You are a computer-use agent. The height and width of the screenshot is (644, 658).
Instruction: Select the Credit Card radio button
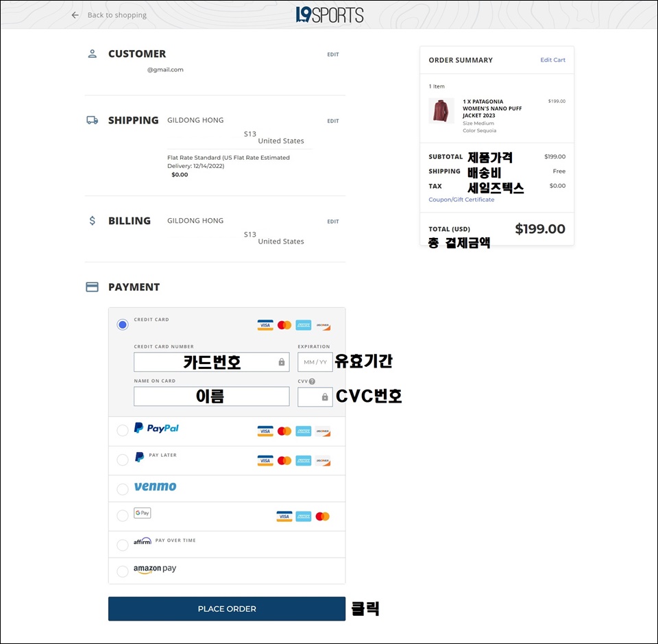pyautogui.click(x=123, y=324)
